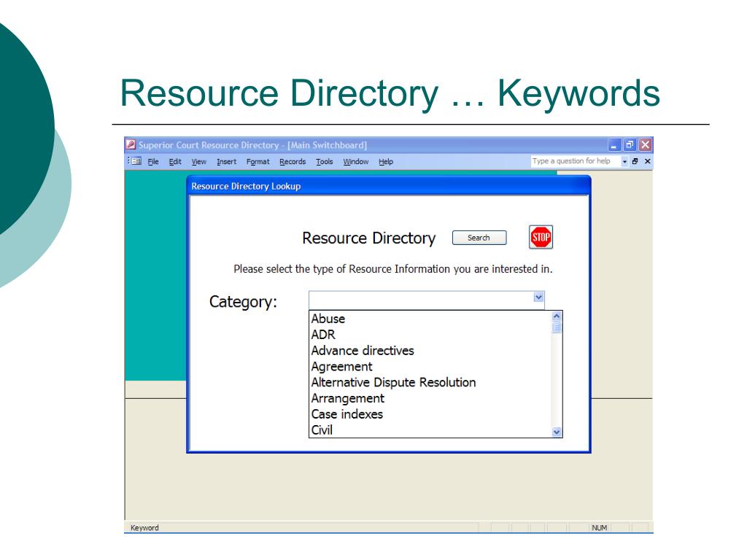
Task: Click the form icon beside File menu
Action: [x=136, y=161]
